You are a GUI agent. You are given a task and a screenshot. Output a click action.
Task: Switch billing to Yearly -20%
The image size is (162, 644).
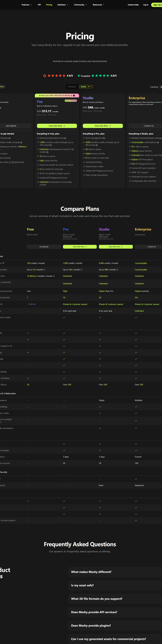pos(86,87)
